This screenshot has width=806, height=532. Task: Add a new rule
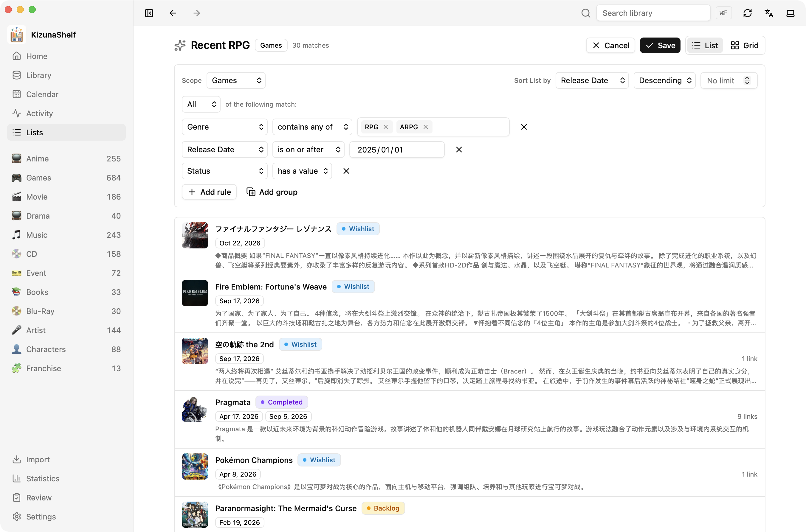click(x=209, y=192)
